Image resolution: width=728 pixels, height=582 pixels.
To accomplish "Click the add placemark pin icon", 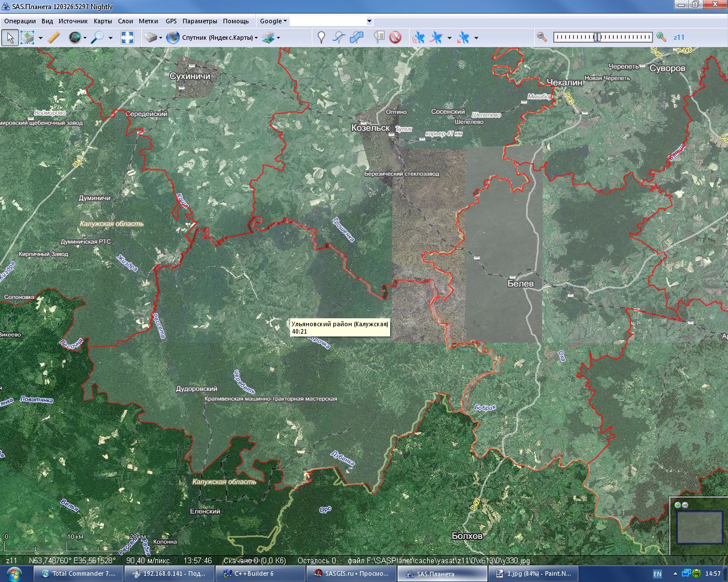I will point(321,38).
